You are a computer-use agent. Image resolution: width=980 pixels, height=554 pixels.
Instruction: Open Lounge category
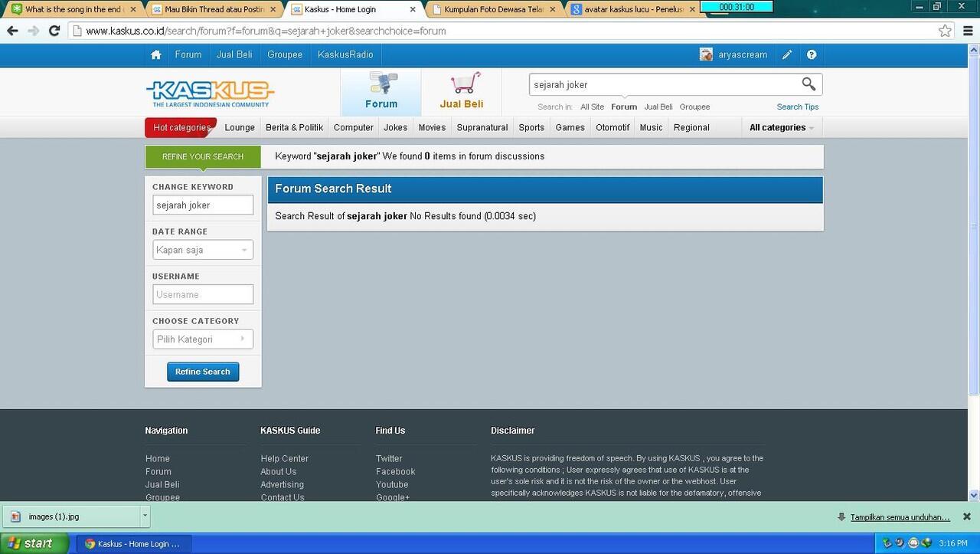[x=240, y=128]
